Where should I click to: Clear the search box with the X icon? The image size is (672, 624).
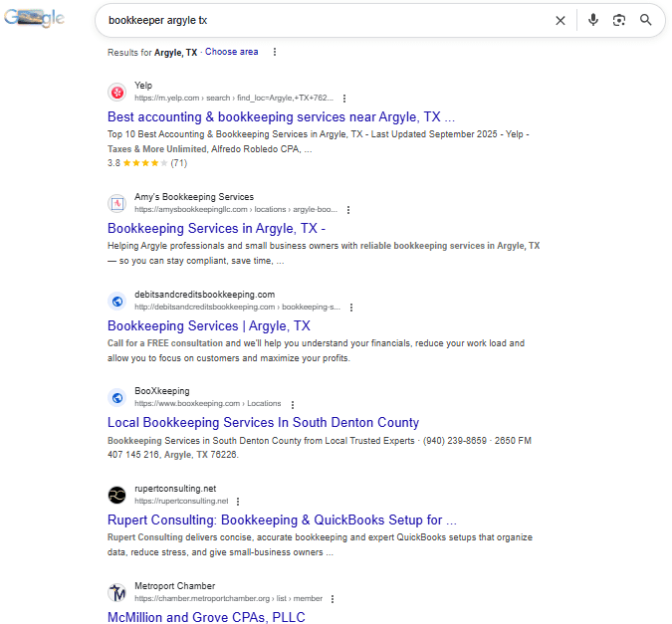(x=560, y=20)
